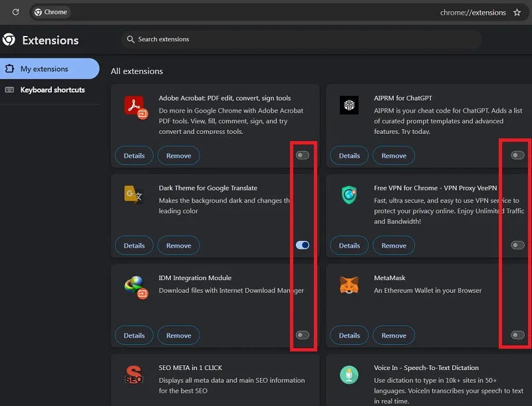This screenshot has width=532, height=406.
Task: Remove the Free VPN VeePN extension
Action: 394,246
